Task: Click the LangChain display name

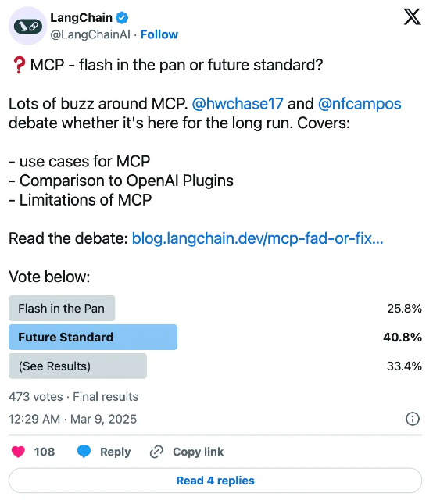Action: [81, 18]
